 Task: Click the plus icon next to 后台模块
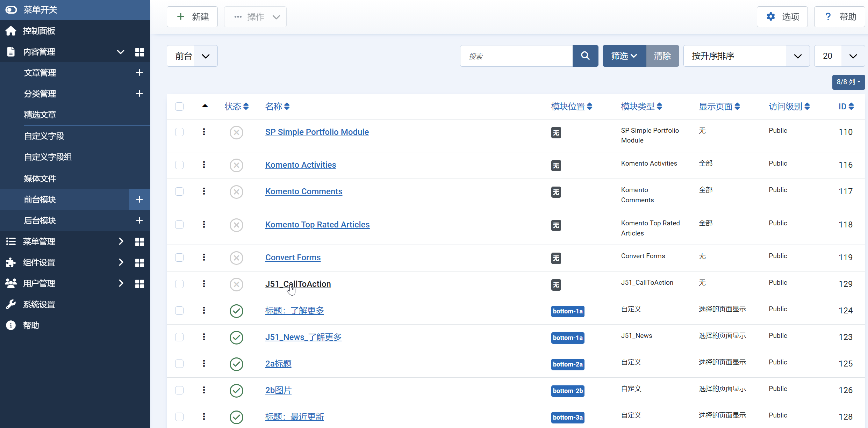tap(139, 220)
